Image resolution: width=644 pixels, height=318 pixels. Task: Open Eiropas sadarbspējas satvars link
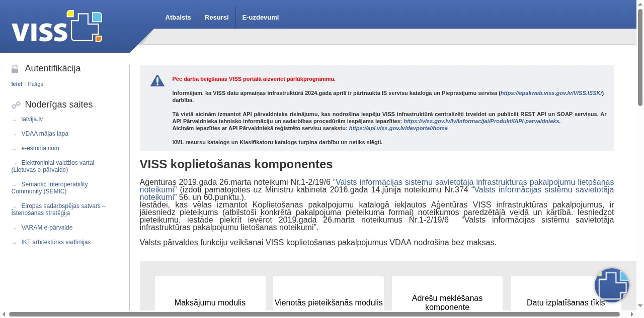(x=58, y=209)
